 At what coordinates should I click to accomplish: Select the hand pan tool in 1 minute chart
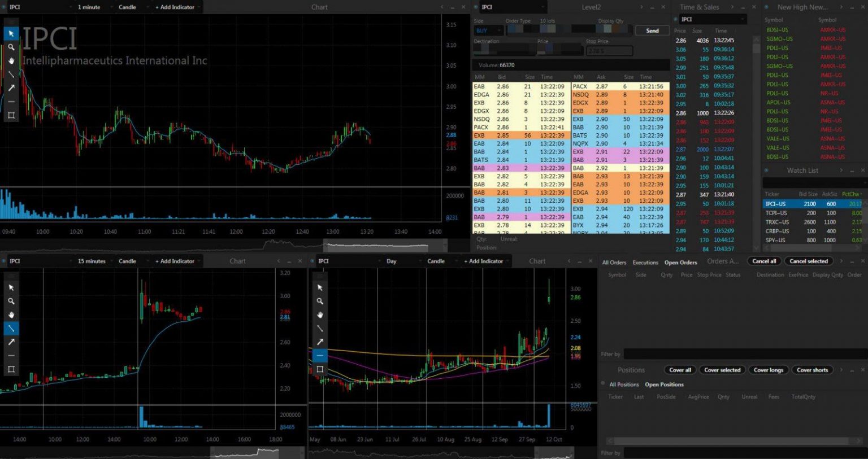(11, 61)
